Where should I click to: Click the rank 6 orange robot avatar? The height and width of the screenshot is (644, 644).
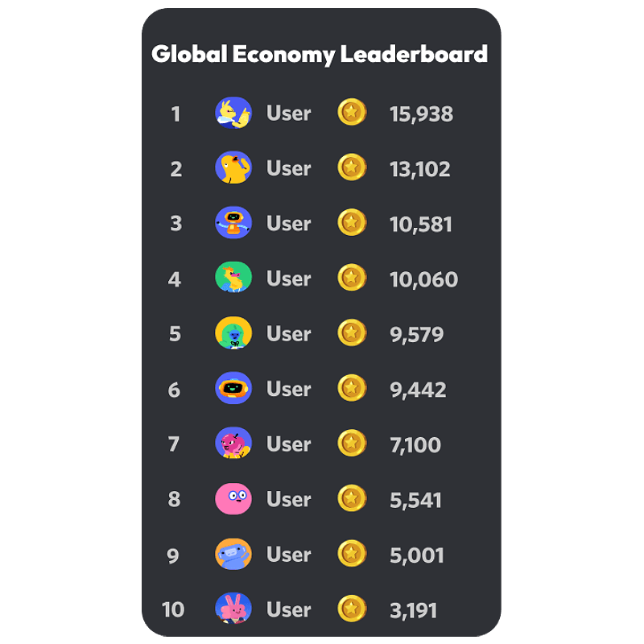(233, 389)
